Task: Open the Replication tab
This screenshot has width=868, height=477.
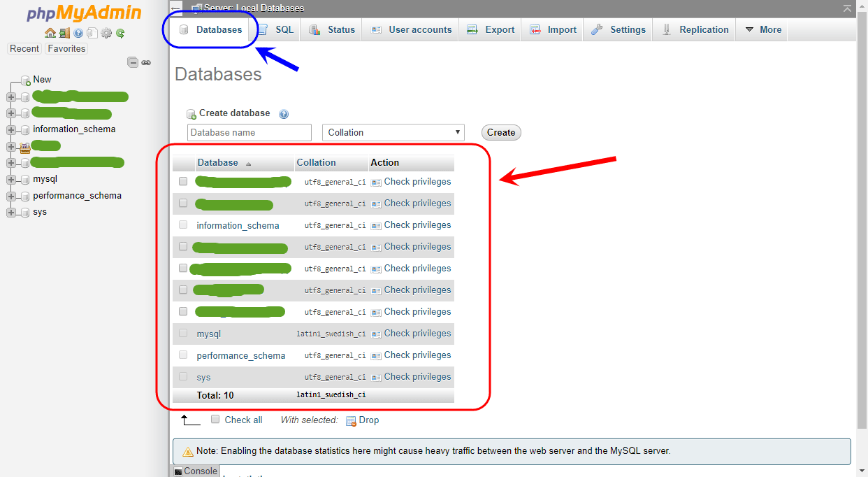Action: [x=695, y=29]
